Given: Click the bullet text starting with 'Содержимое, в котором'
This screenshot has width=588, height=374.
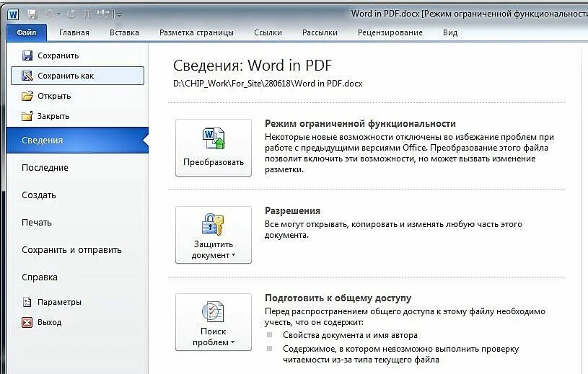Looking at the screenshot, I should click(401, 354).
